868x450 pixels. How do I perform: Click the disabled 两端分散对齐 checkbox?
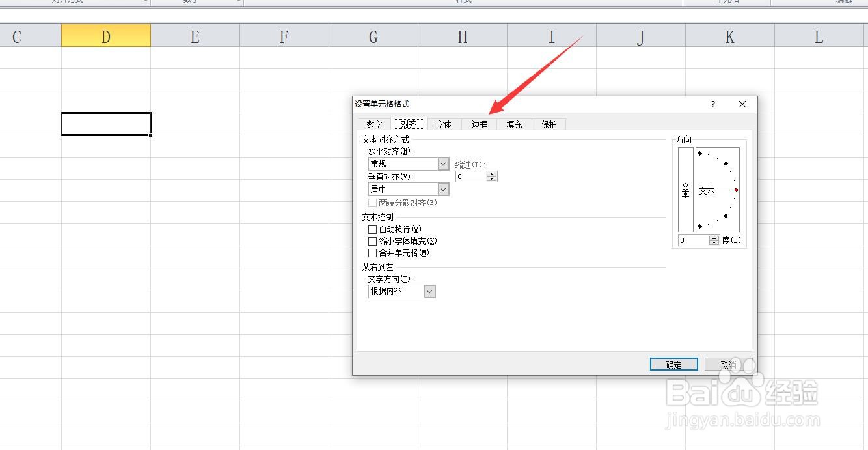tap(372, 203)
